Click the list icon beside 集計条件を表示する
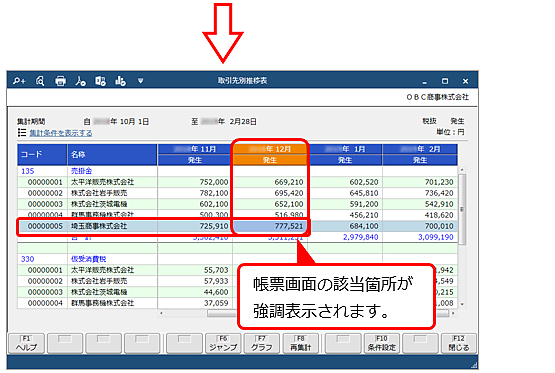Viewport: 555px width, 373px height. tap(22, 133)
